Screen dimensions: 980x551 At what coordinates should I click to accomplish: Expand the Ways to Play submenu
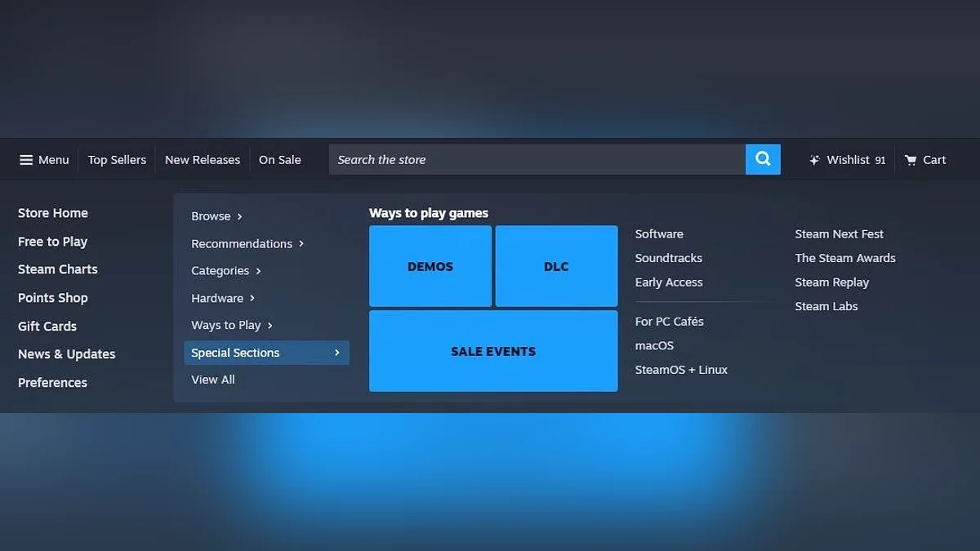232,325
